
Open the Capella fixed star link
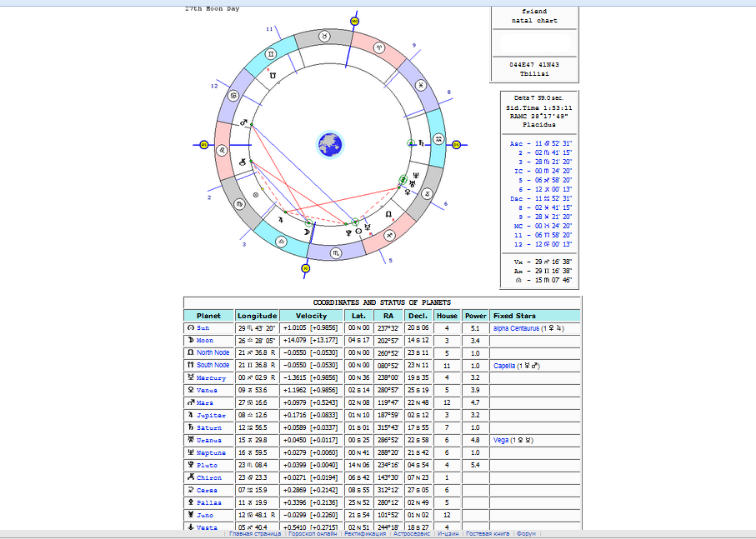(503, 365)
